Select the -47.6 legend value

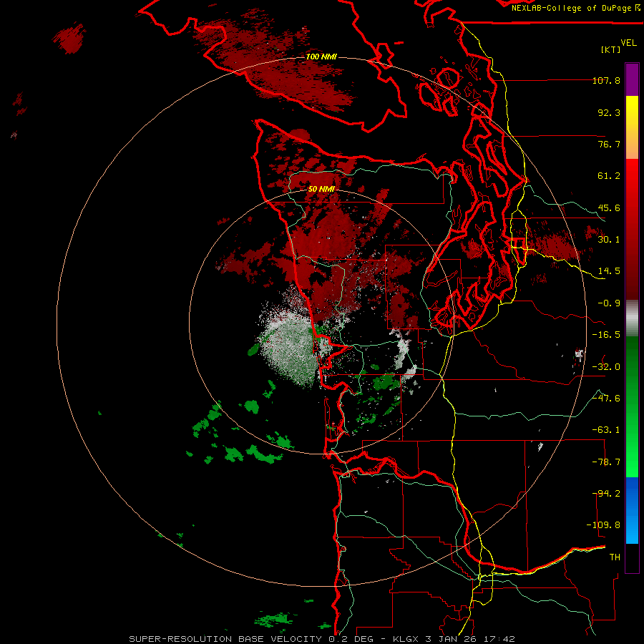pyautogui.click(x=606, y=399)
